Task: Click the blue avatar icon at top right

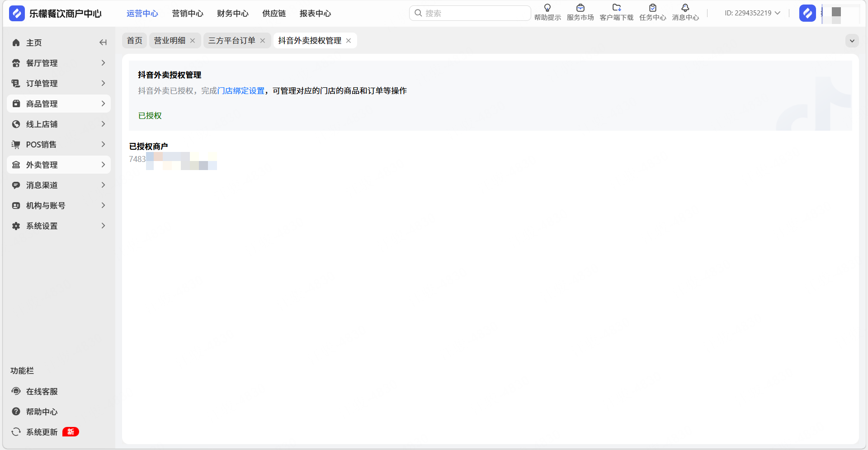Action: point(807,13)
